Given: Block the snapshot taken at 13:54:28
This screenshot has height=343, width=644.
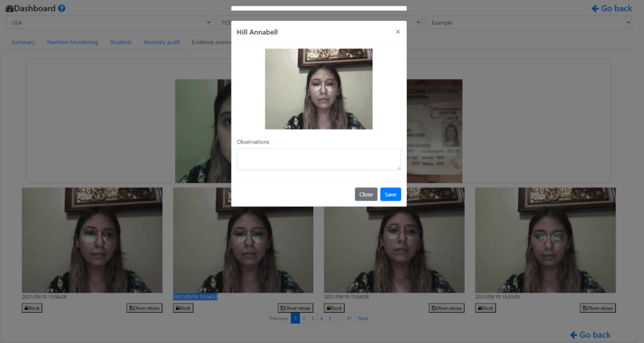Looking at the screenshot, I should click(32, 308).
